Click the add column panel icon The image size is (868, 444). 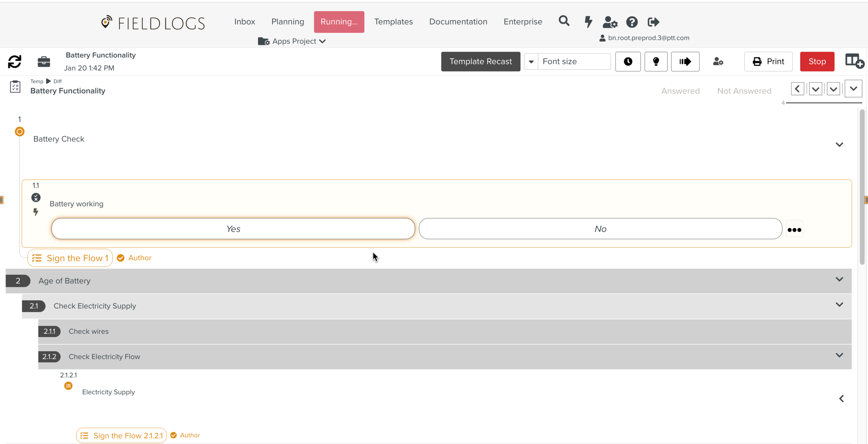(x=854, y=61)
